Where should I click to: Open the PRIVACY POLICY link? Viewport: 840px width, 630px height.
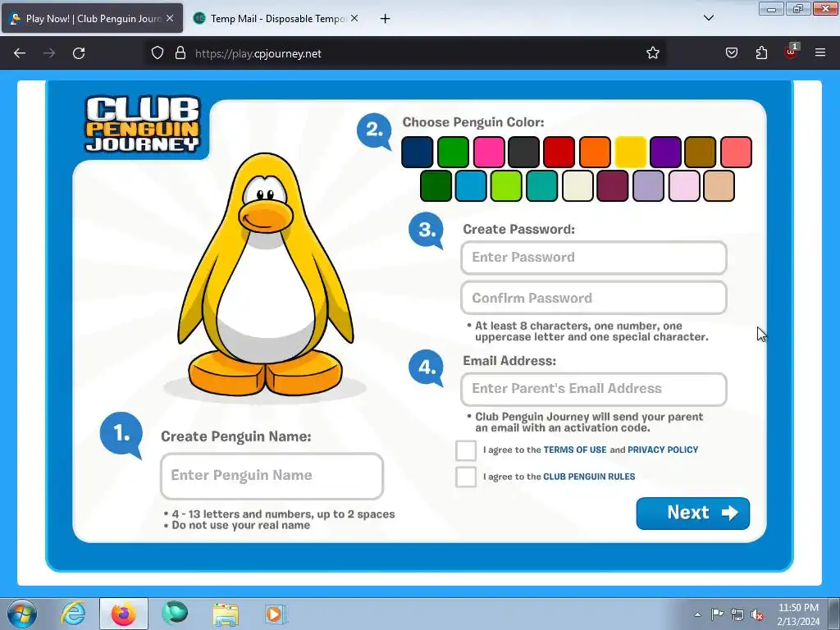tap(663, 450)
